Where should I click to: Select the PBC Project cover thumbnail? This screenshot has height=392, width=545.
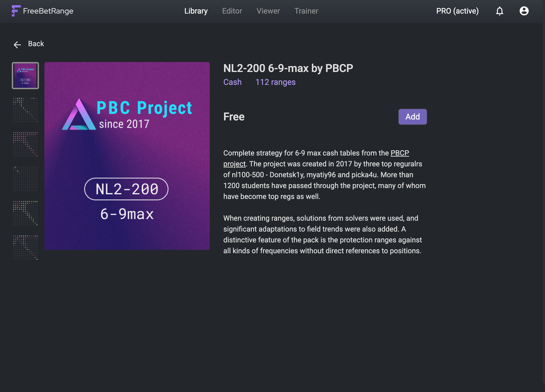point(25,76)
